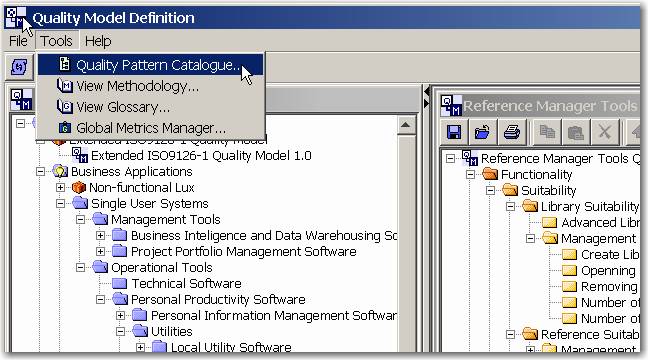Collapse the Library Suitability node
The image size is (648, 360).
pos(511,206)
